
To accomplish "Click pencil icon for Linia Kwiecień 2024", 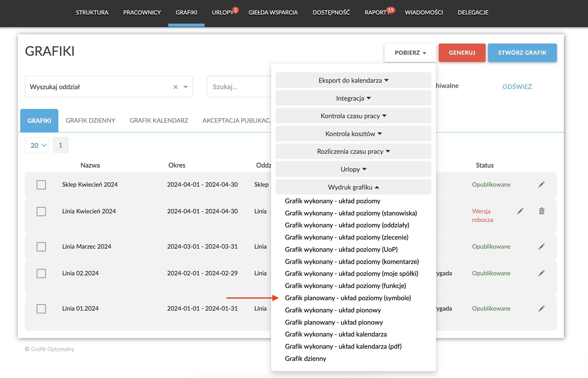I will pyautogui.click(x=520, y=211).
